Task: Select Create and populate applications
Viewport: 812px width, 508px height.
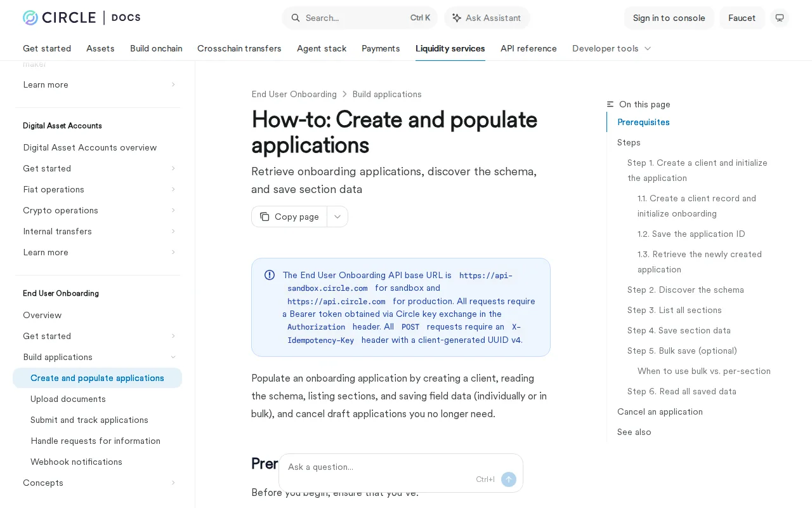Action: [x=97, y=378]
